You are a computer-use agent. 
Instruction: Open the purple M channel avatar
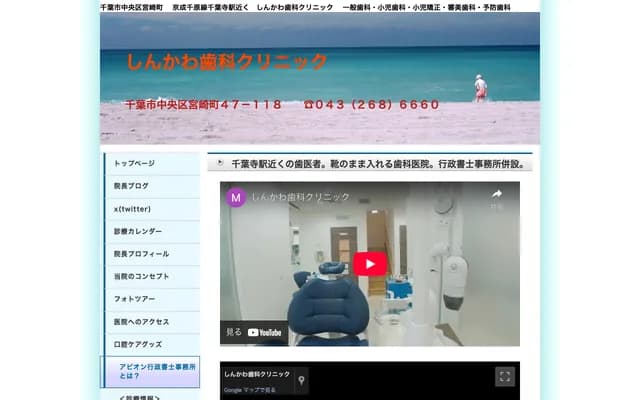coord(236,198)
